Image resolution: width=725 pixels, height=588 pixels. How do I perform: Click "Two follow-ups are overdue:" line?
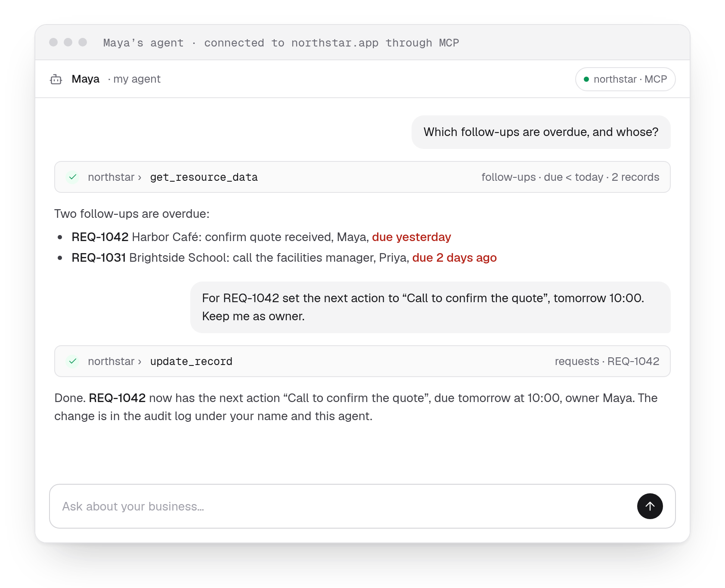pos(132,214)
